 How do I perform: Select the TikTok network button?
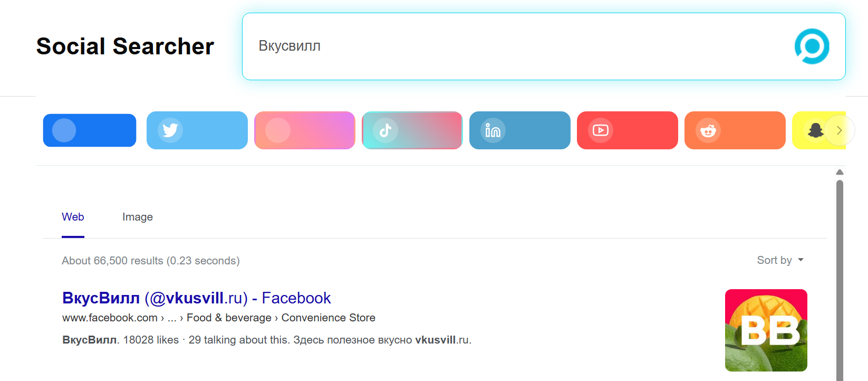click(x=412, y=130)
